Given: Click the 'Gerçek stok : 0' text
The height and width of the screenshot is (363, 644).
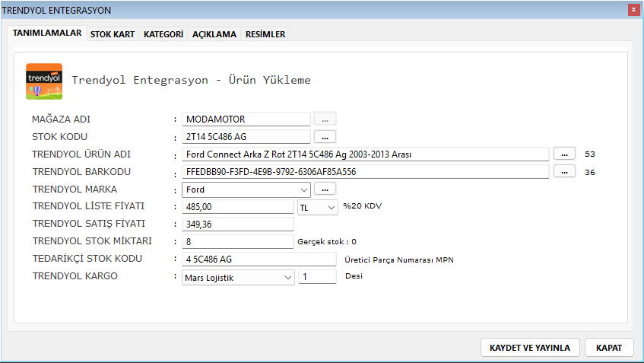Looking at the screenshot, I should (x=326, y=242).
